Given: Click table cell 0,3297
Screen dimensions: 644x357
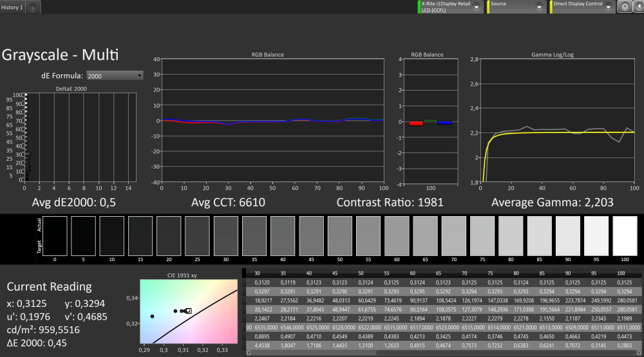Looking at the screenshot, I should (x=261, y=291).
